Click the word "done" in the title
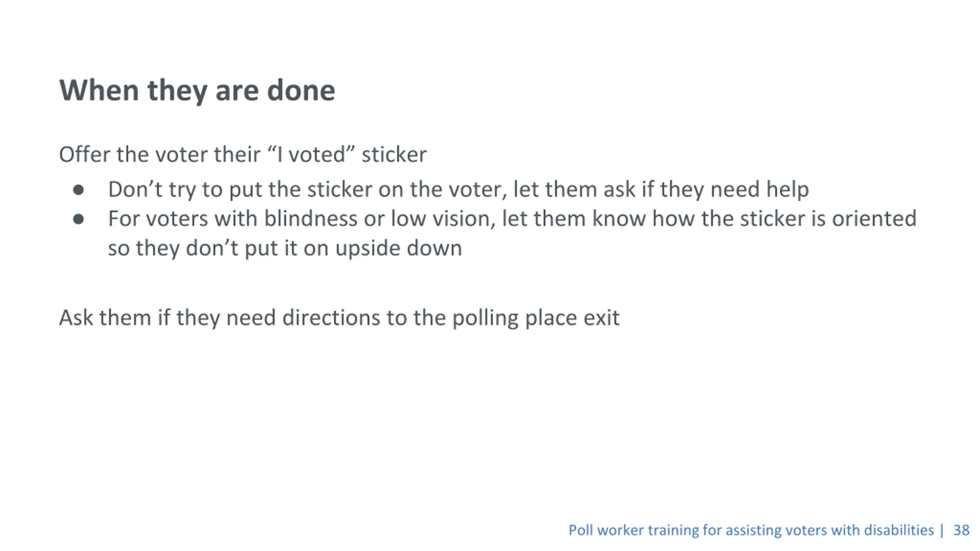 pyautogui.click(x=301, y=91)
